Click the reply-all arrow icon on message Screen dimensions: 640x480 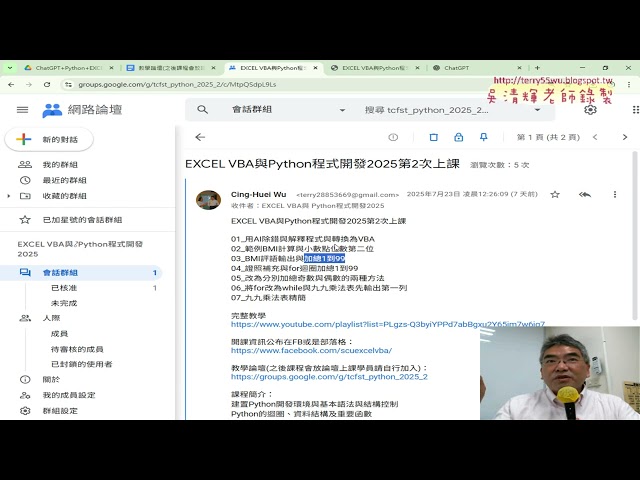pyautogui.click(x=585, y=195)
